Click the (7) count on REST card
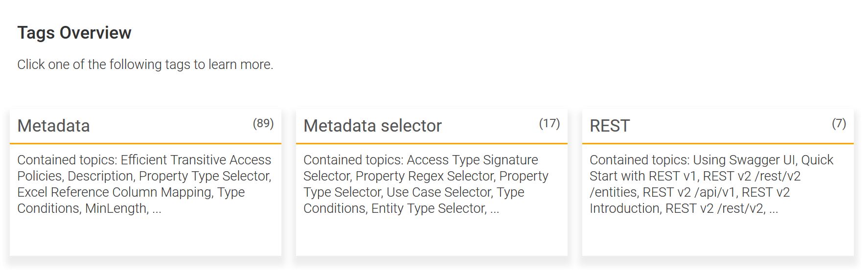 click(x=839, y=123)
